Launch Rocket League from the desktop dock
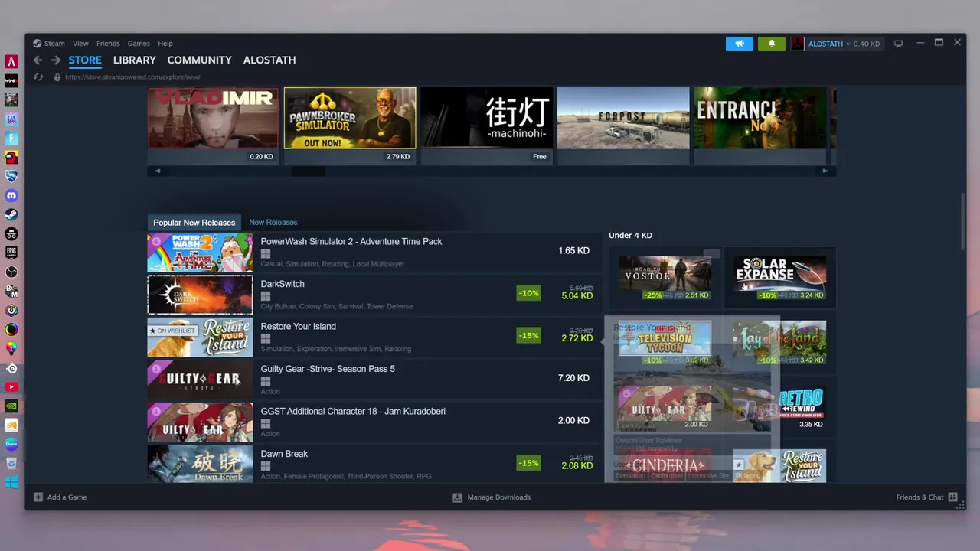 click(11, 177)
